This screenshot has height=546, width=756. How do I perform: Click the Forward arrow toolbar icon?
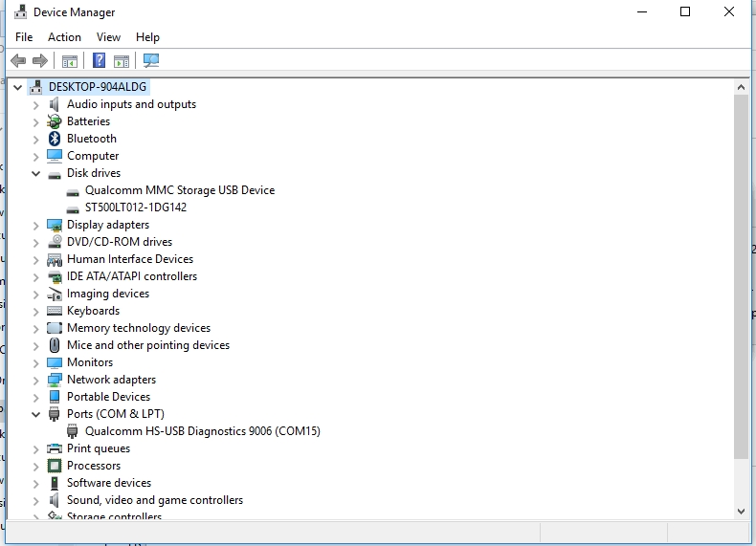click(x=40, y=61)
